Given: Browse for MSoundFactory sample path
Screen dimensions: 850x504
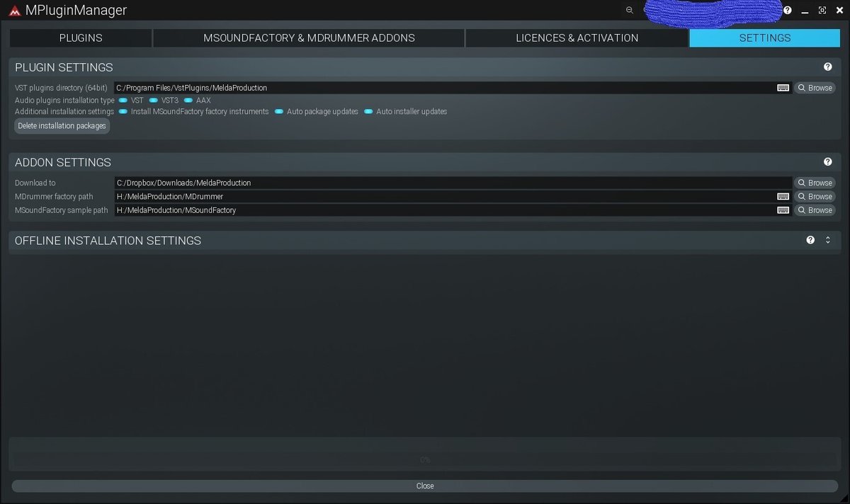Looking at the screenshot, I should (x=815, y=210).
